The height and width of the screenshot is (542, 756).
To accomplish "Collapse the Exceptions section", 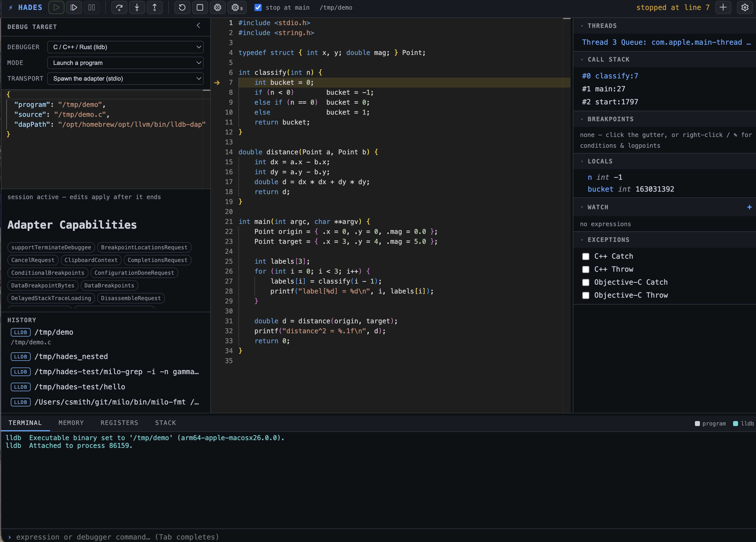I will click(582, 240).
